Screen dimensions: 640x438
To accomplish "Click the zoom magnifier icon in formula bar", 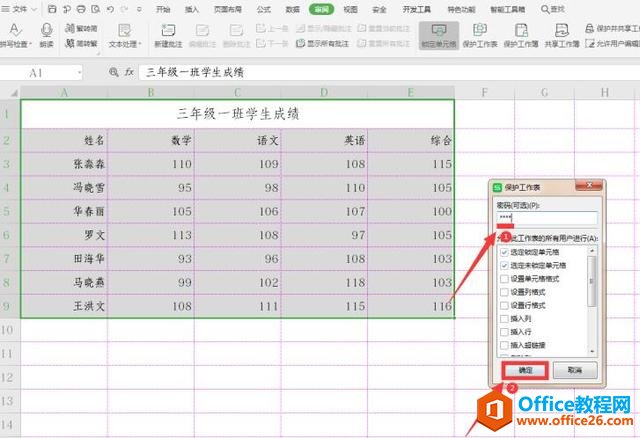I will pyautogui.click(x=113, y=73).
